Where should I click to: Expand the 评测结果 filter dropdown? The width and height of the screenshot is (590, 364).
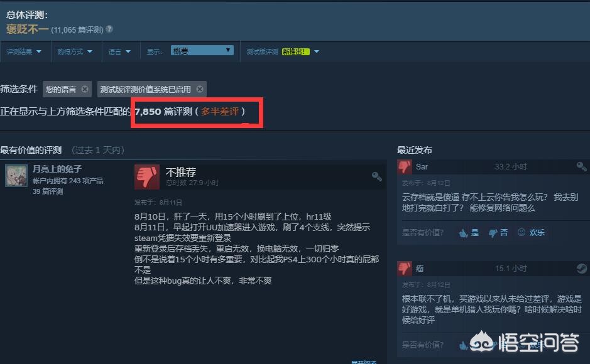pos(24,51)
